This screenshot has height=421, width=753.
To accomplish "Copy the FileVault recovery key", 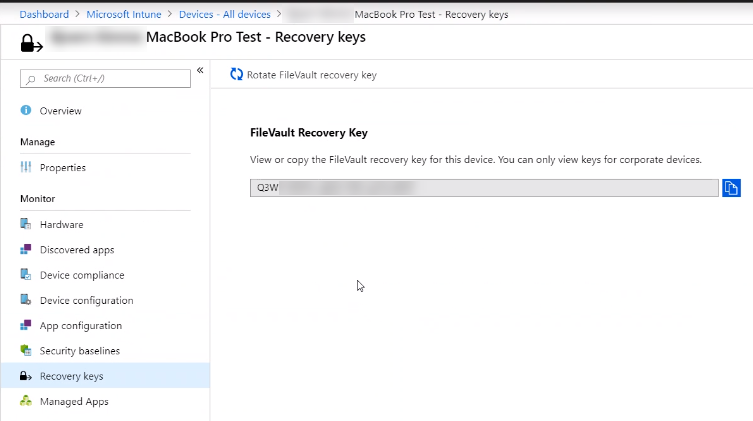I will [x=731, y=188].
